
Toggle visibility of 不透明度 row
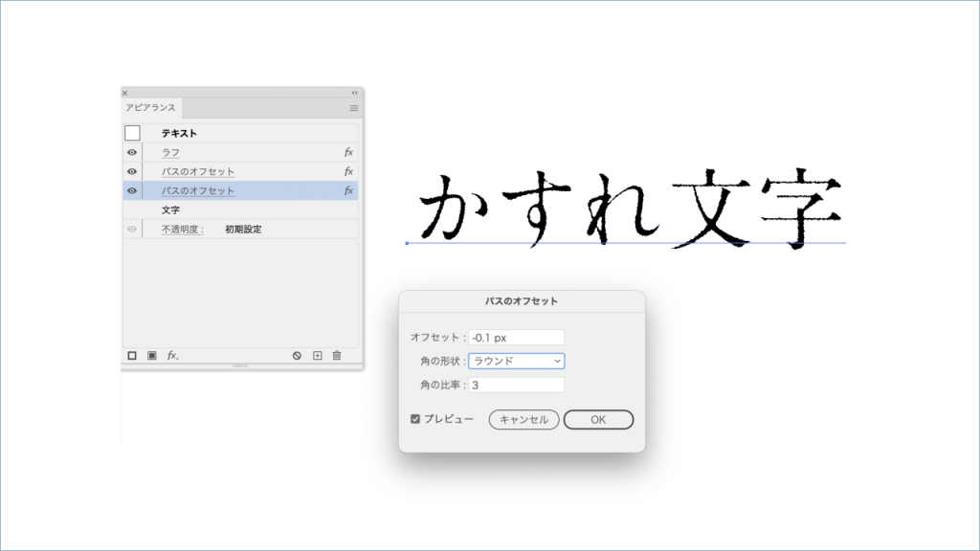(132, 230)
